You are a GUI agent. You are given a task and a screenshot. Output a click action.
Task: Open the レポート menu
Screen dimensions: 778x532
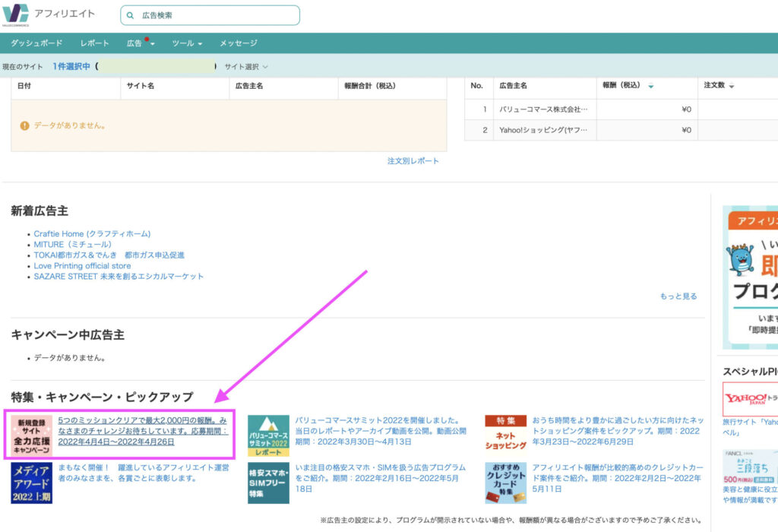tap(94, 43)
